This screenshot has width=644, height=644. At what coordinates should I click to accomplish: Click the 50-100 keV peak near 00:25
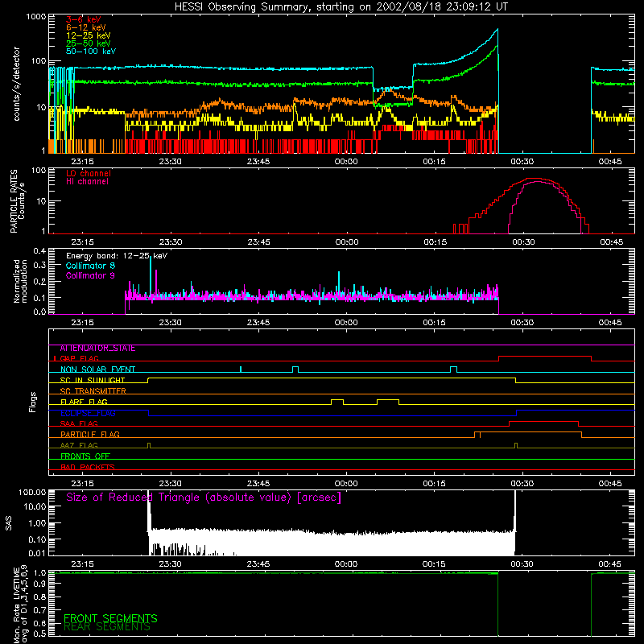tap(497, 29)
